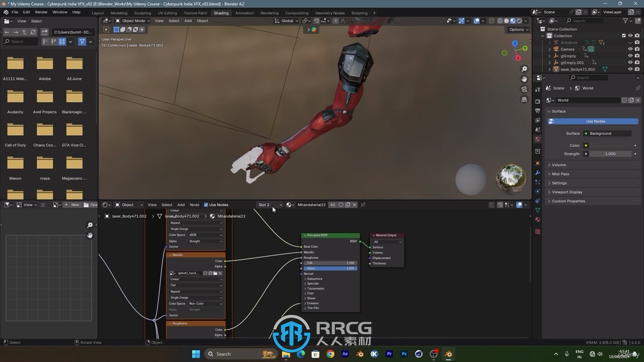Toggle file browser filter funnel
The image size is (644, 362).
pos(82,42)
